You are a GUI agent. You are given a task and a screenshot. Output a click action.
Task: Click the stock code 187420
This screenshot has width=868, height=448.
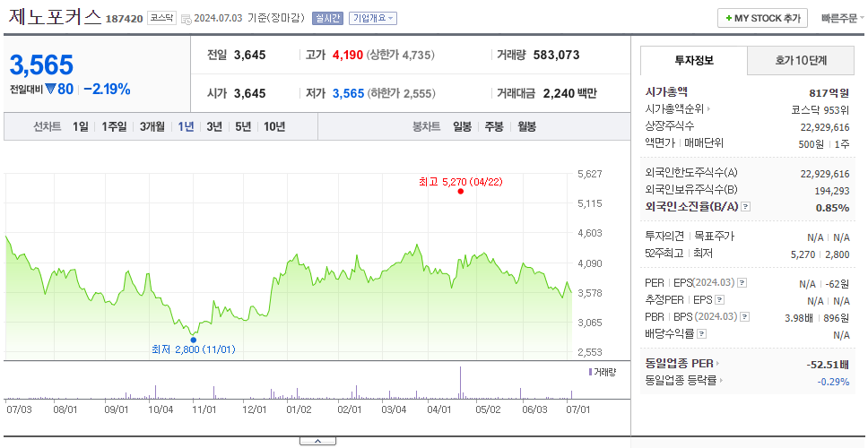124,19
